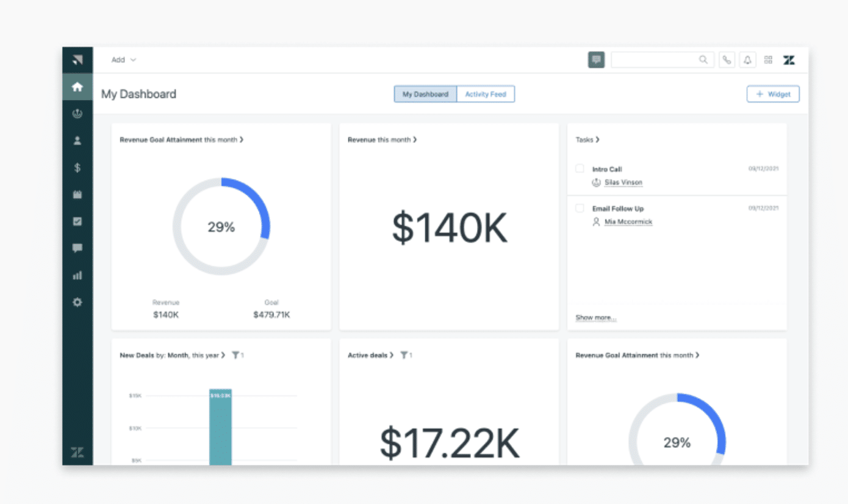Click the Email Follow Up 09/12/2021 due date
The width and height of the screenshot is (848, 504).
(x=763, y=209)
